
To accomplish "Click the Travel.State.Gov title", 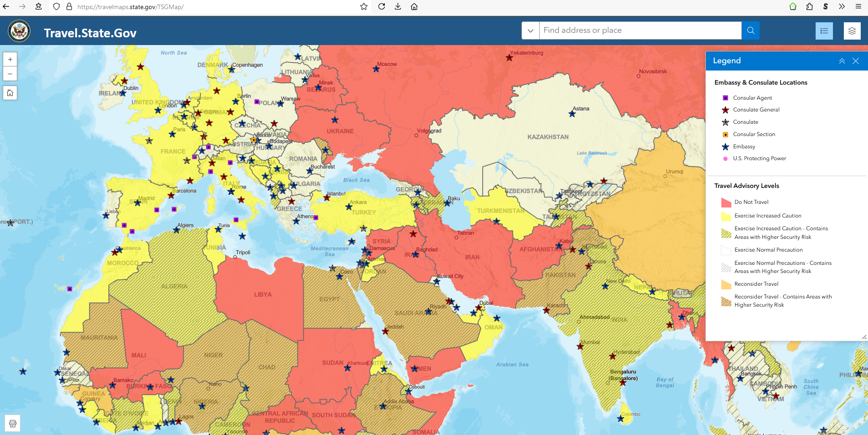I will click(90, 33).
